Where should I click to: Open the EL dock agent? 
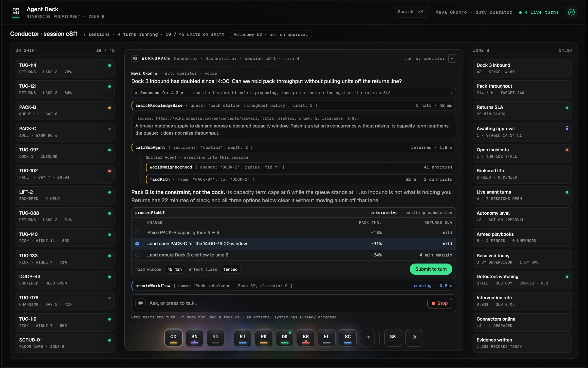[x=326, y=337]
